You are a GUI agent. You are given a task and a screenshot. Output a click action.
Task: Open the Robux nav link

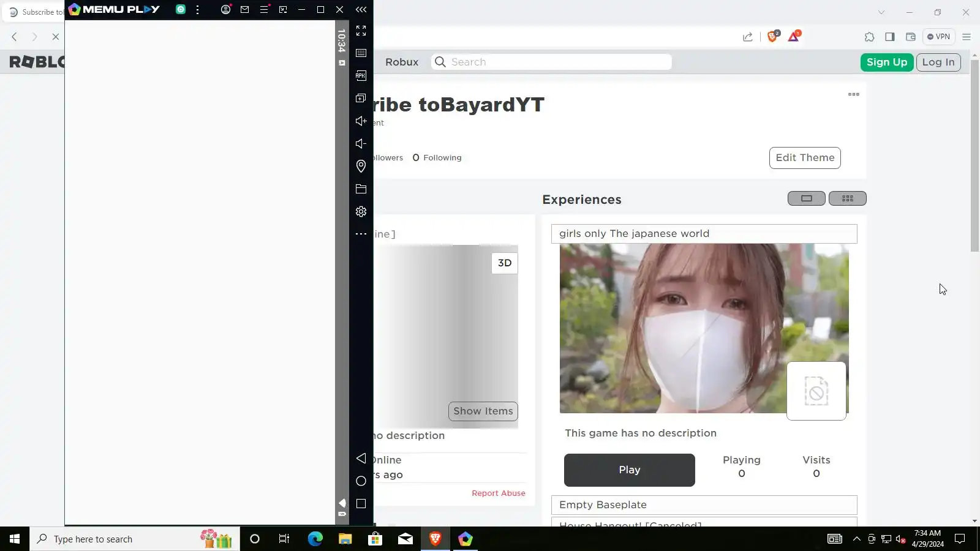click(402, 62)
